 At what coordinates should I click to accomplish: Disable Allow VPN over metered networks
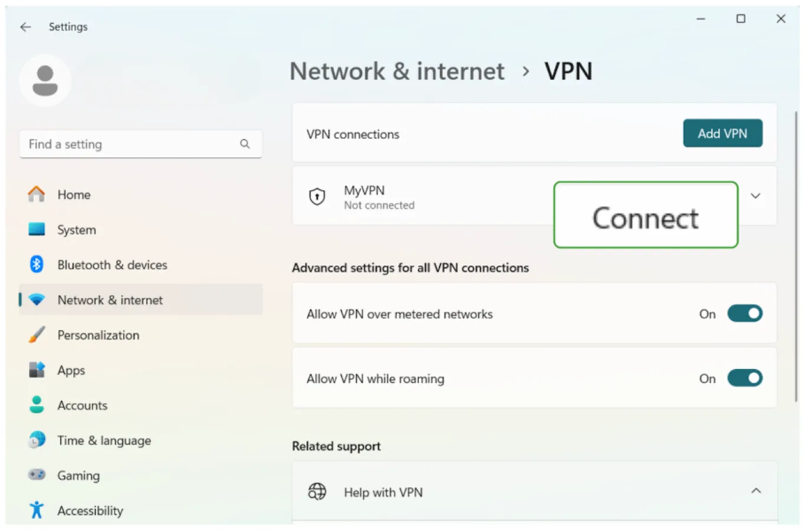(x=744, y=313)
